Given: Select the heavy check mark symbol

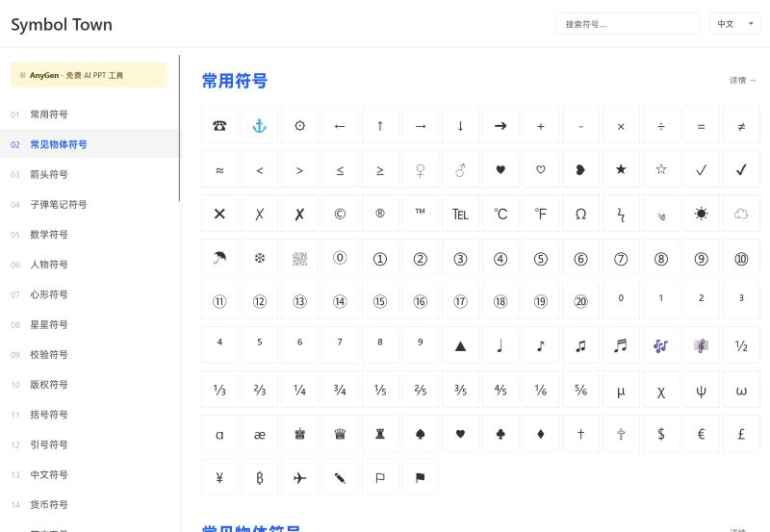Looking at the screenshot, I should 741,170.
